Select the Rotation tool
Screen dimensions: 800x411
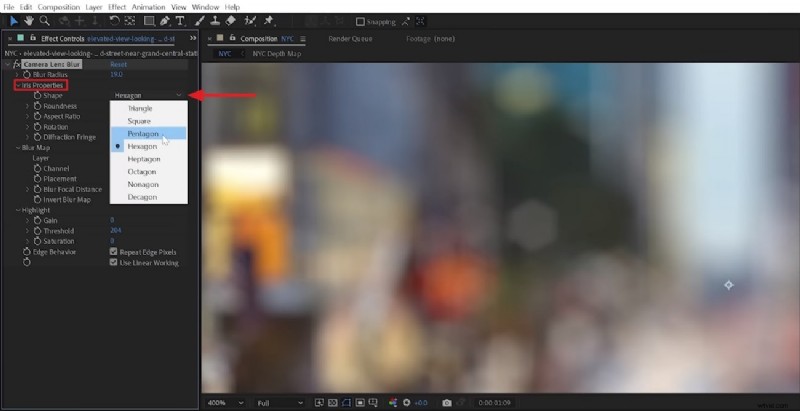pyautogui.click(x=114, y=21)
